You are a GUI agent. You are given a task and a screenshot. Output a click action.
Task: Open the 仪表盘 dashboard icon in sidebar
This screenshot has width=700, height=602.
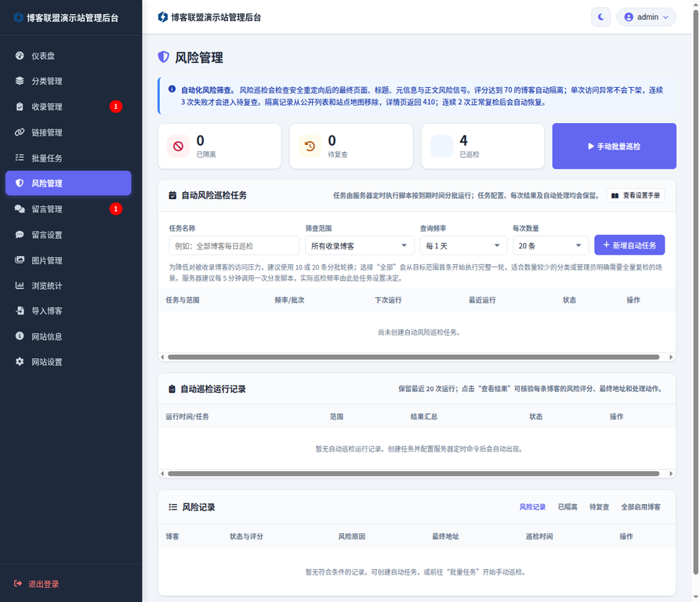tap(19, 56)
